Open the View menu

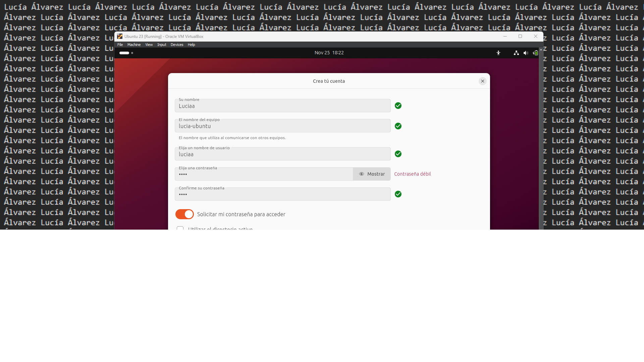(x=149, y=45)
